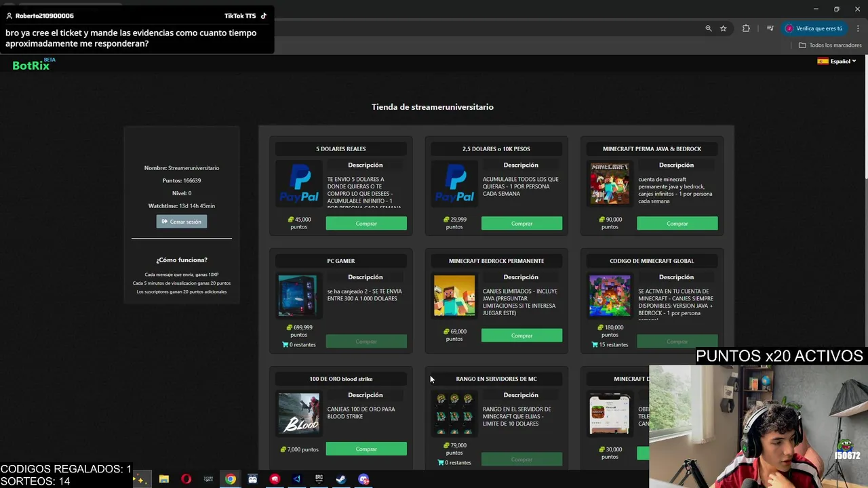Click points coin icon beside 29,999 puntos

(446, 220)
